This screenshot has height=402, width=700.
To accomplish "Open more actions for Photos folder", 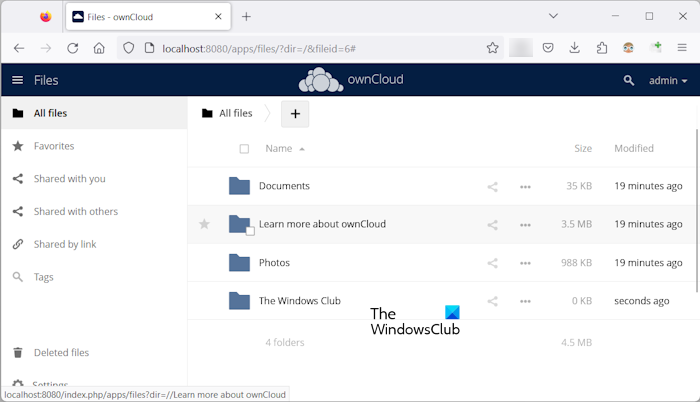I will [x=525, y=263].
